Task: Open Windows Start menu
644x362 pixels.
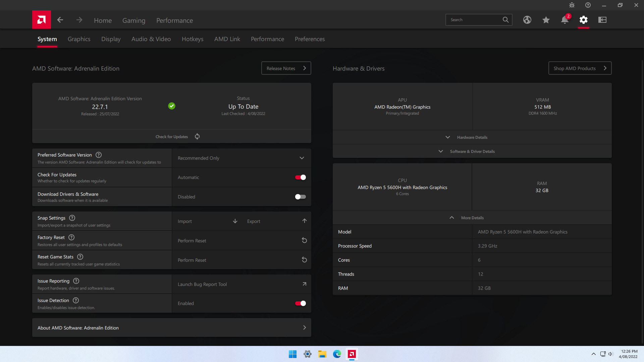Action: click(293, 354)
